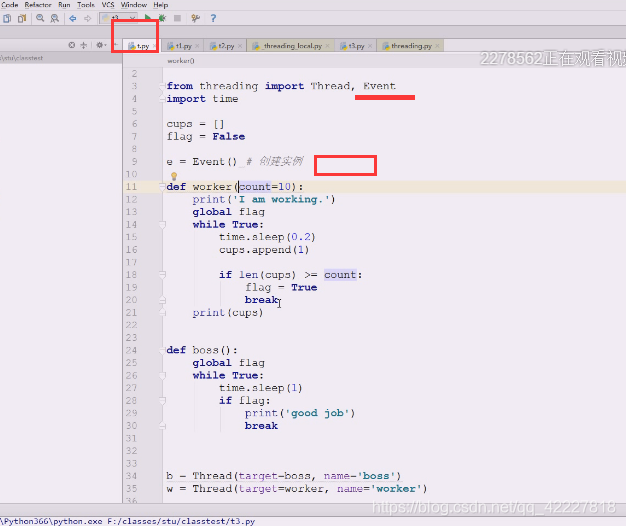Click "print('good job')" on line 29
The height and width of the screenshot is (526, 626).
coord(300,413)
